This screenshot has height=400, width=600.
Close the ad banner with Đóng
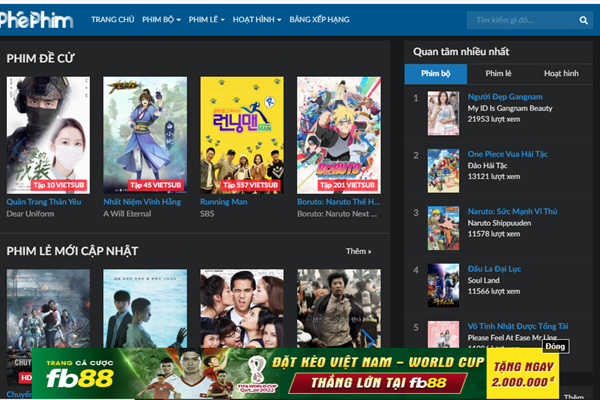pyautogui.click(x=555, y=346)
